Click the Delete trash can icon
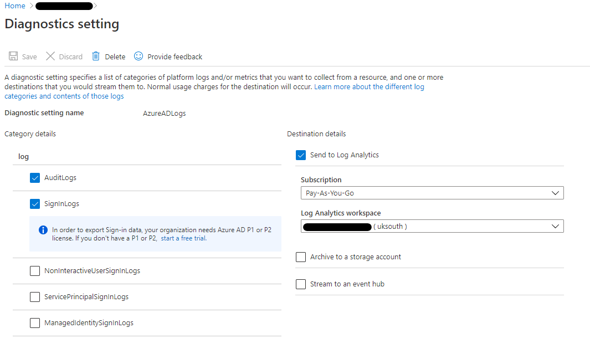The width and height of the screenshot is (590, 364). pos(96,57)
